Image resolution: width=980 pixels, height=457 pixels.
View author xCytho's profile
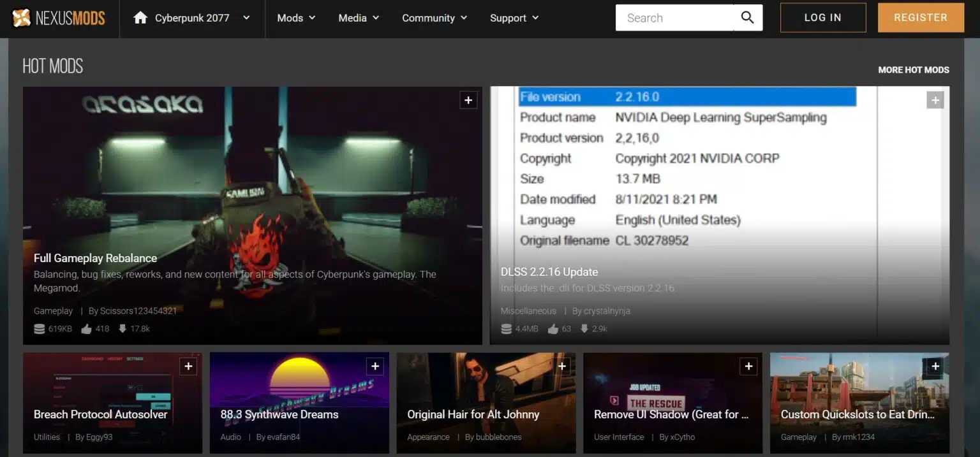click(683, 437)
